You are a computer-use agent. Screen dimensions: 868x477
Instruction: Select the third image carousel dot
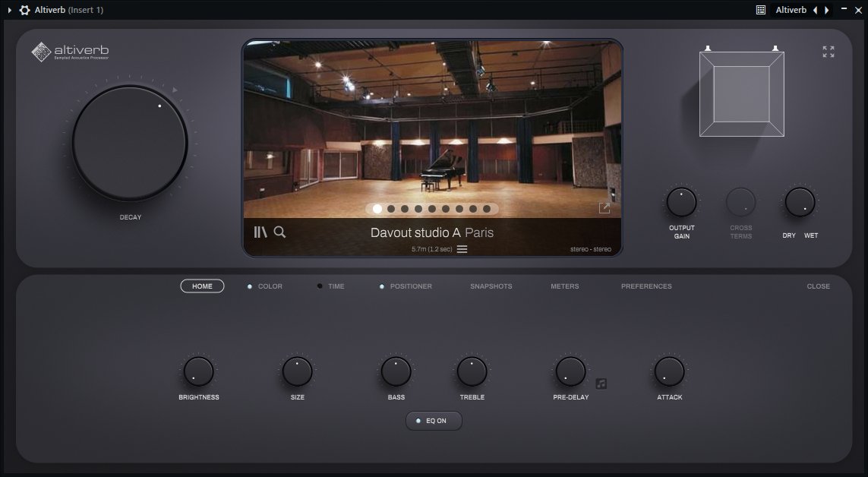point(405,209)
